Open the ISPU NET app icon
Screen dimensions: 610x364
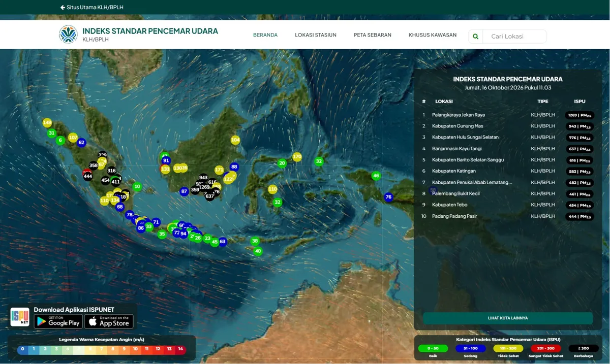click(x=20, y=317)
